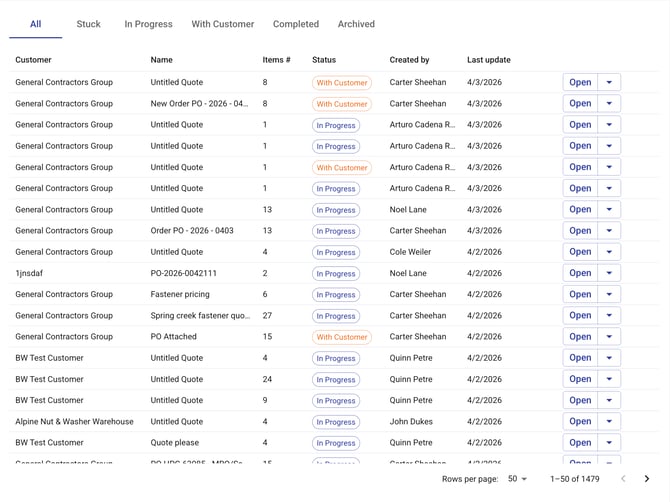The width and height of the screenshot is (670, 502).
Task: Click the In Progress chip on Quote please row
Action: pos(336,443)
